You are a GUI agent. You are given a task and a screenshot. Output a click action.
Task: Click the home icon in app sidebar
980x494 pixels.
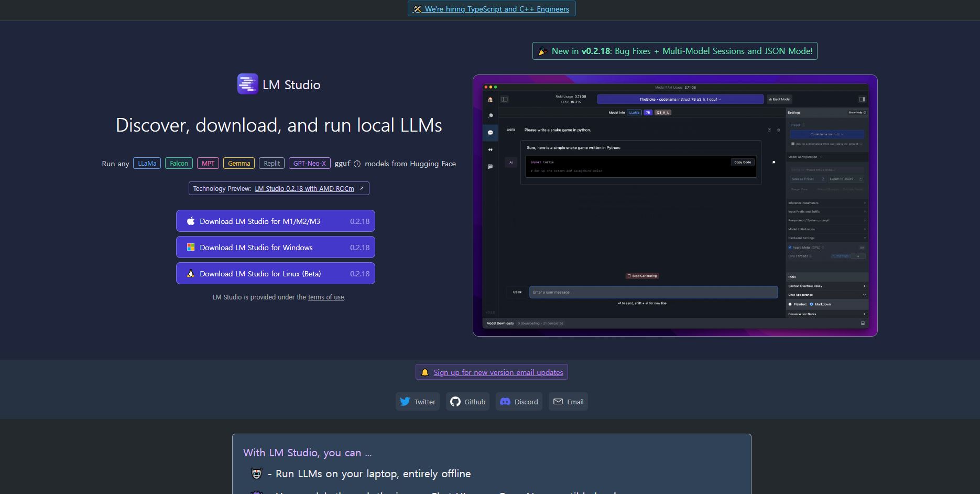click(490, 99)
